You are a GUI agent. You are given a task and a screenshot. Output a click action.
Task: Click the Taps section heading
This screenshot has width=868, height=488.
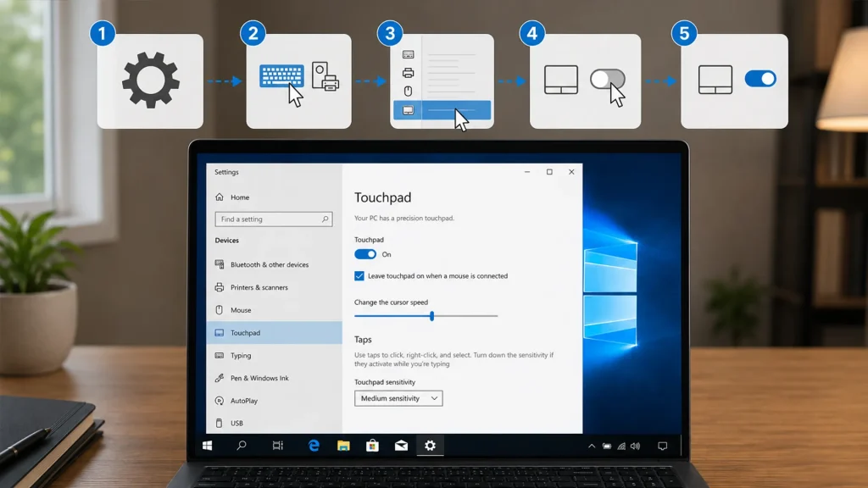click(x=363, y=340)
